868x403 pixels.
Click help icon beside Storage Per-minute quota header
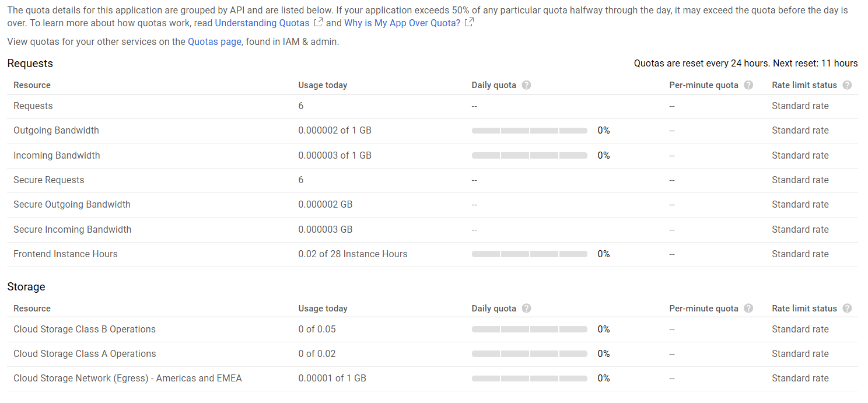coord(748,309)
